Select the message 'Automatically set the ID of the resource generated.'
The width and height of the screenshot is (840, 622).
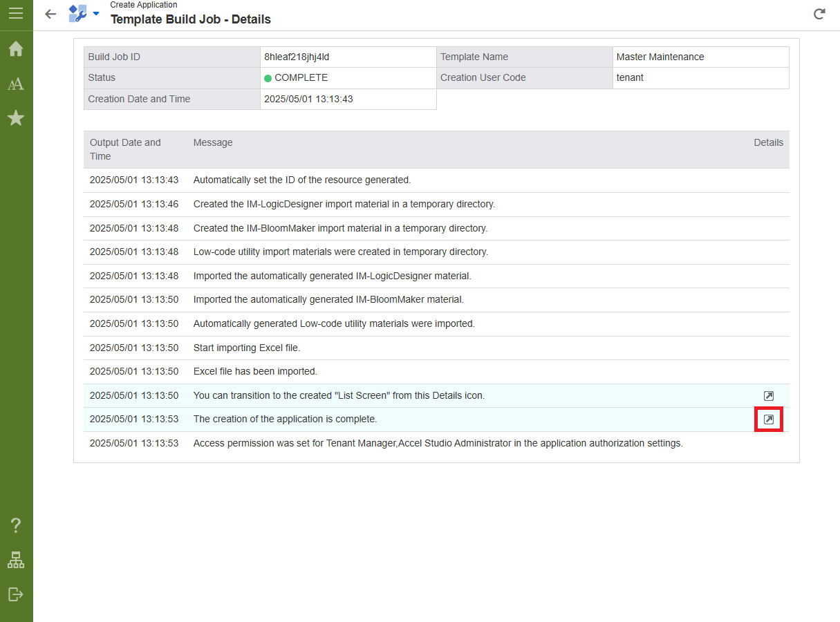coord(302,180)
